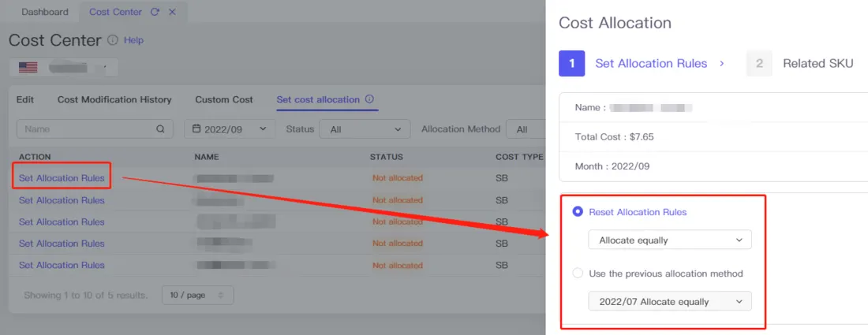This screenshot has height=335, width=868.
Task: Open the info icon beside Cost Center title
Action: point(112,40)
